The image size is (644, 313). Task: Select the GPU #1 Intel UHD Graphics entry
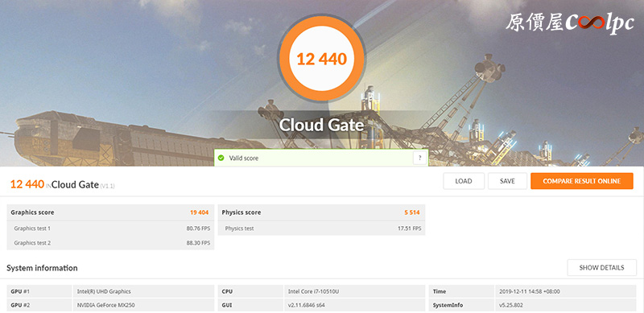click(x=110, y=291)
